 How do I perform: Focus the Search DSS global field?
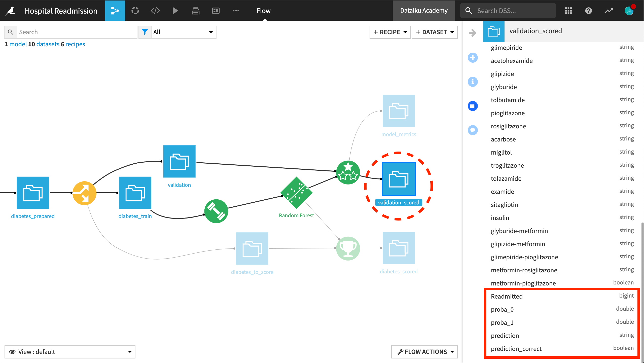508,11
